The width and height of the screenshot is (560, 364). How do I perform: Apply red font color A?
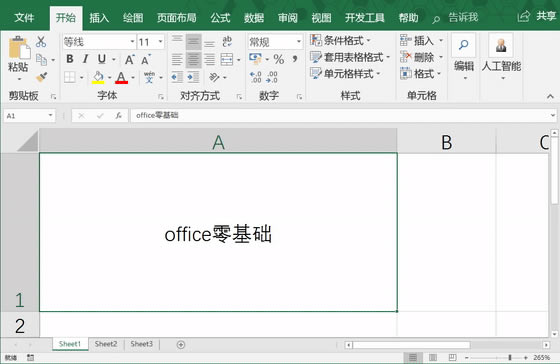pos(121,77)
